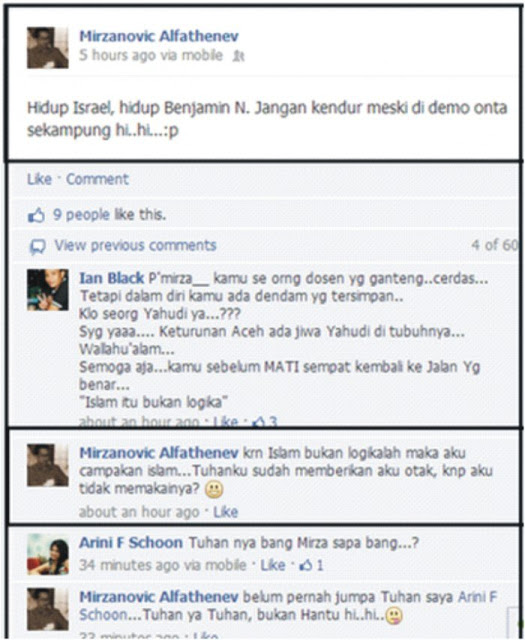Open Ian Black's profile name link
525x640 pixels.
coord(111,278)
